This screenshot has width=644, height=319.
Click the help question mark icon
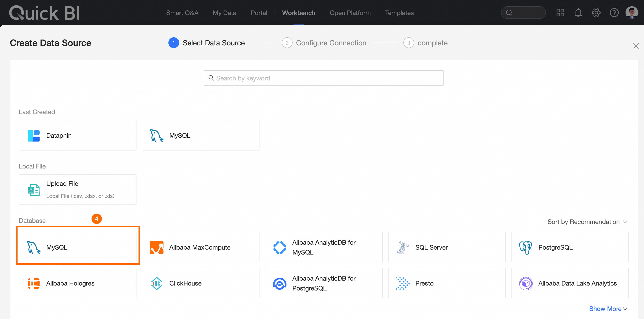coord(614,13)
